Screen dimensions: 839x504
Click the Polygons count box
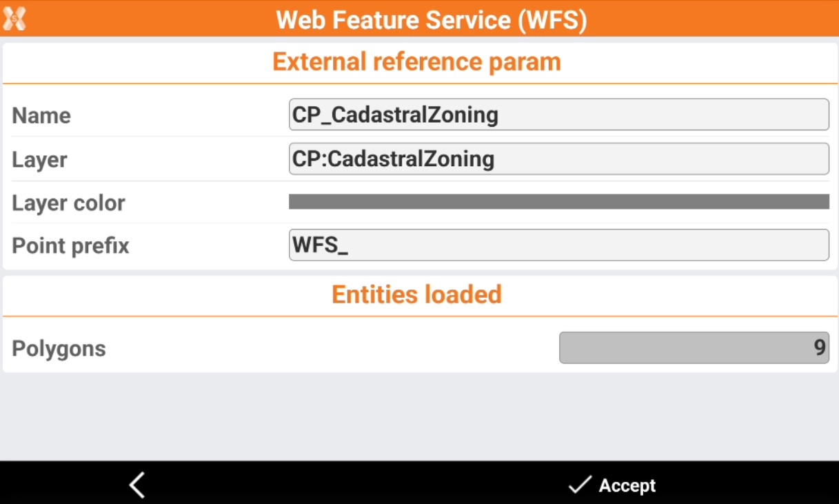[694, 347]
